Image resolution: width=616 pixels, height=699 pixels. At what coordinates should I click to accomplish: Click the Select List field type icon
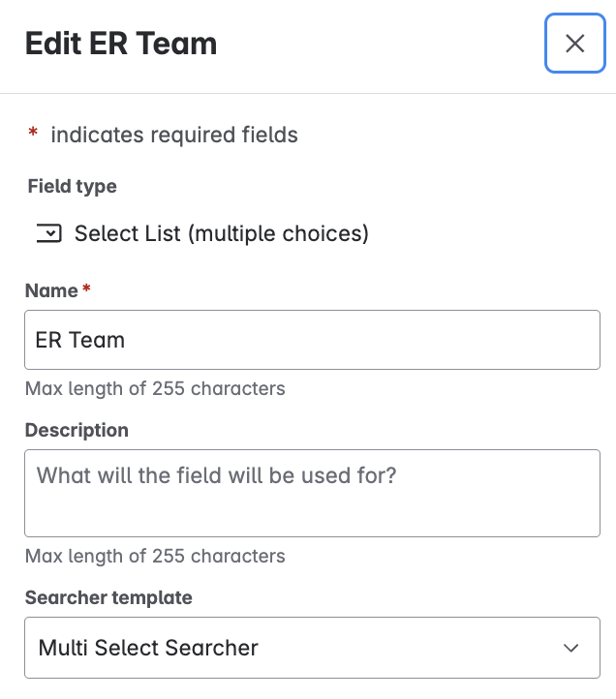(x=48, y=233)
